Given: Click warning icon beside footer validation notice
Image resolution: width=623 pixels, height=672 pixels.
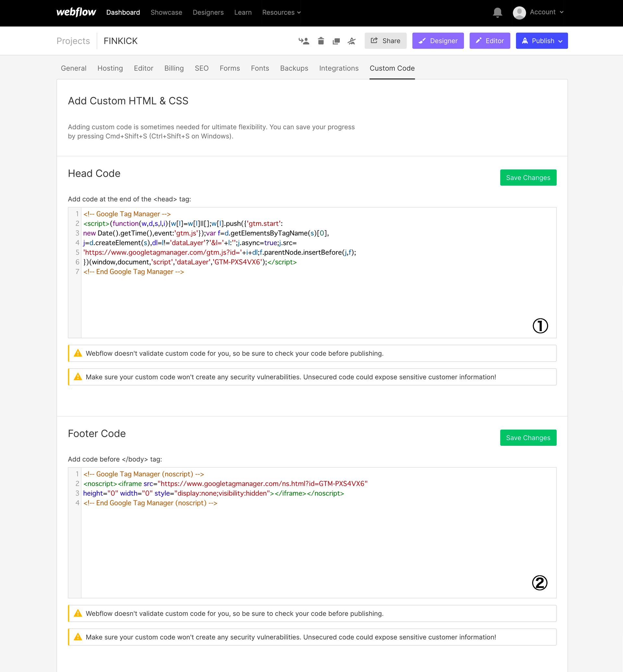Looking at the screenshot, I should click(78, 613).
